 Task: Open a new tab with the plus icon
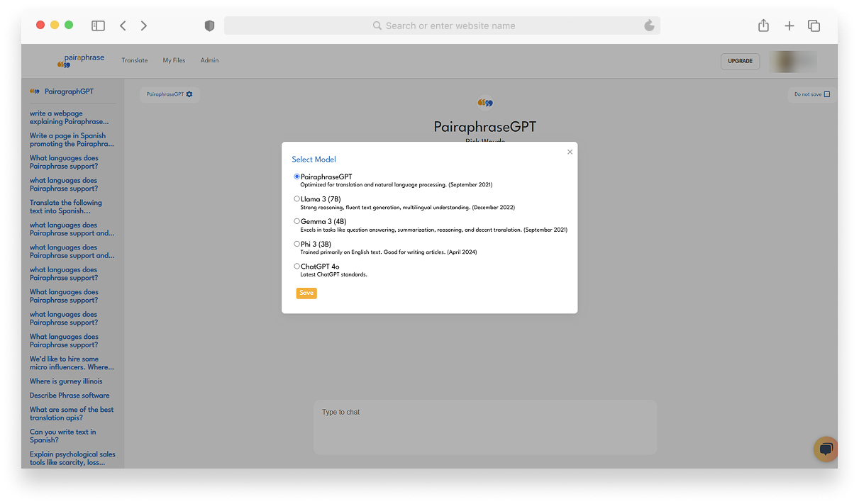tap(789, 26)
